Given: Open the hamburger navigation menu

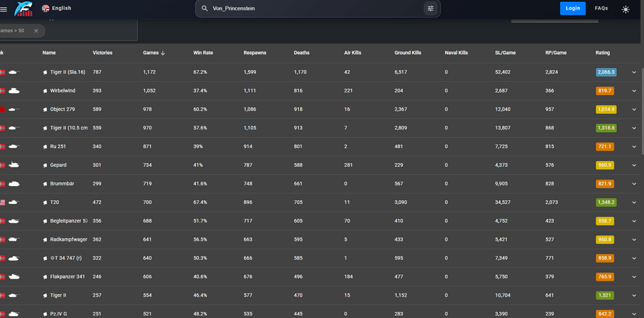Looking at the screenshot, I should pyautogui.click(x=4, y=9).
